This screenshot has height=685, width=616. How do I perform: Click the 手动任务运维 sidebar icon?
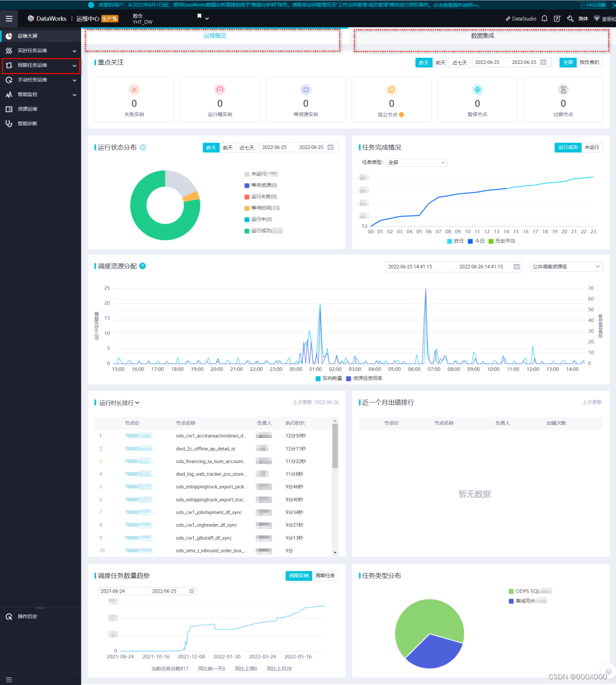pyautogui.click(x=9, y=80)
